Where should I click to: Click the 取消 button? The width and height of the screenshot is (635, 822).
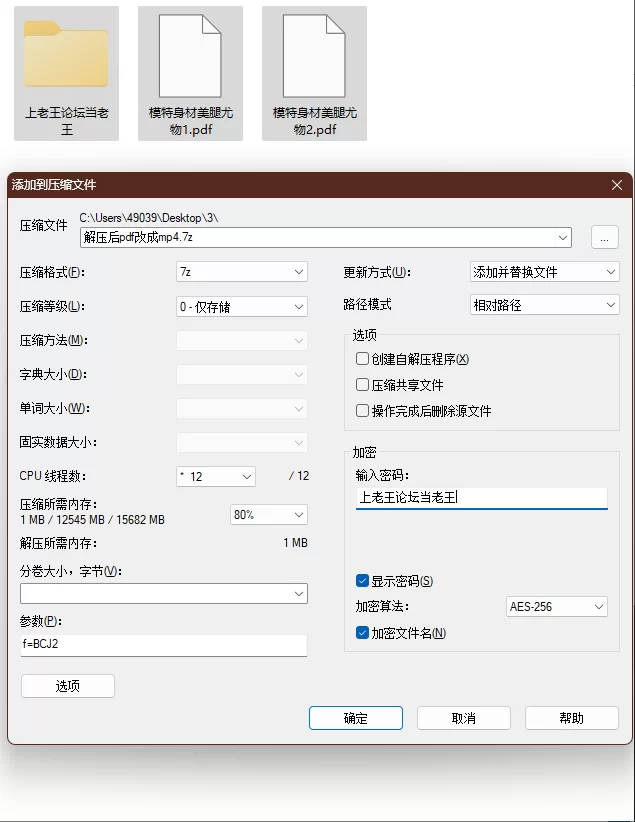coord(464,718)
